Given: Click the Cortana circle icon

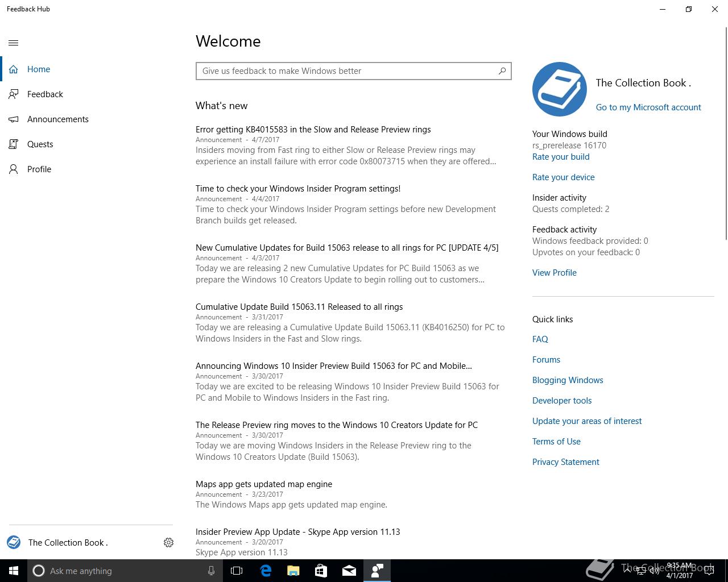Looking at the screenshot, I should [39, 571].
